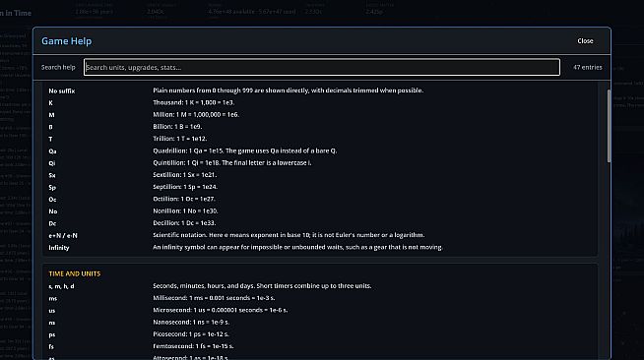Click the Game Help title
The width and height of the screenshot is (644, 360).
pyautogui.click(x=67, y=41)
